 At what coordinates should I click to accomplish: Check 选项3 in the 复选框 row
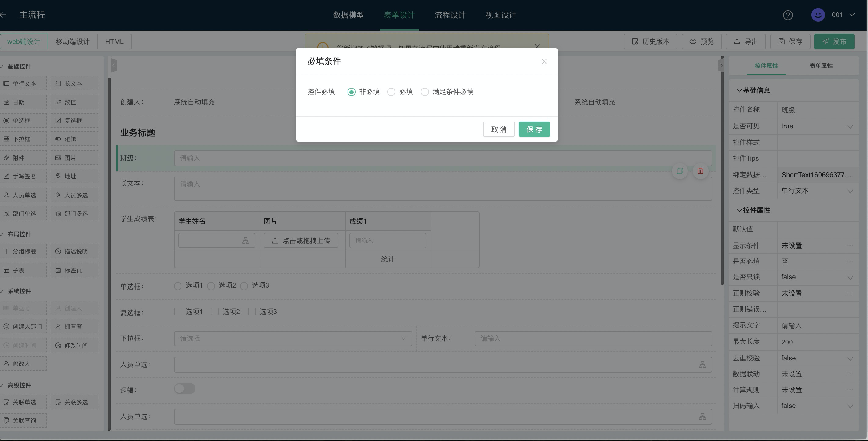[252, 312]
